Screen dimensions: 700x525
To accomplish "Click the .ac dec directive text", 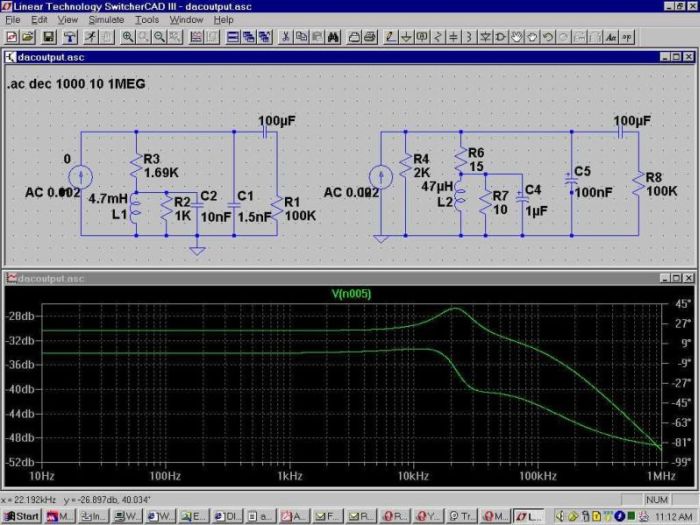I will [x=76, y=84].
